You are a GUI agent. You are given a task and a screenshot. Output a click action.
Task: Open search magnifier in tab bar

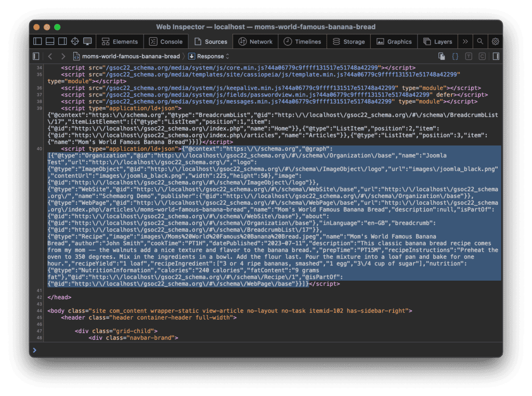click(480, 42)
